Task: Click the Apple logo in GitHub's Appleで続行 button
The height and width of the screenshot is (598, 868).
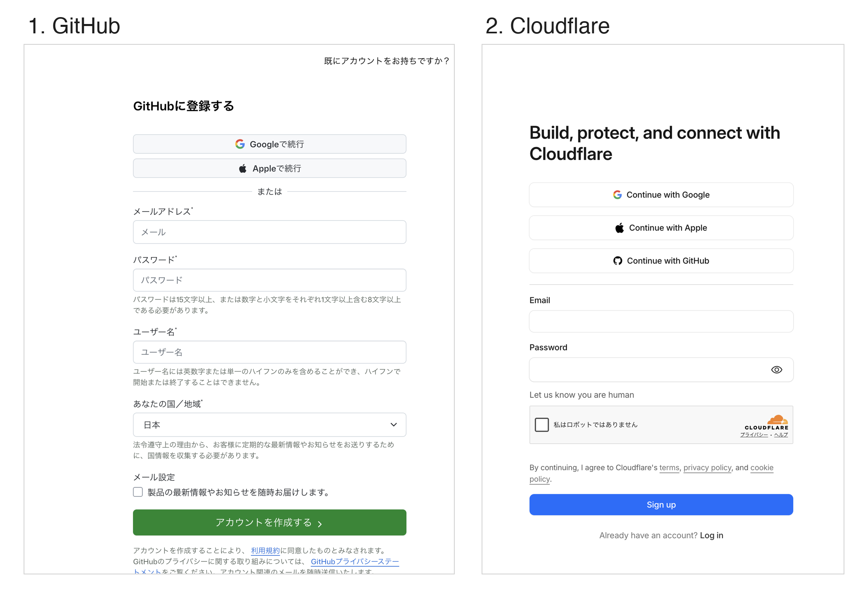Action: click(242, 168)
